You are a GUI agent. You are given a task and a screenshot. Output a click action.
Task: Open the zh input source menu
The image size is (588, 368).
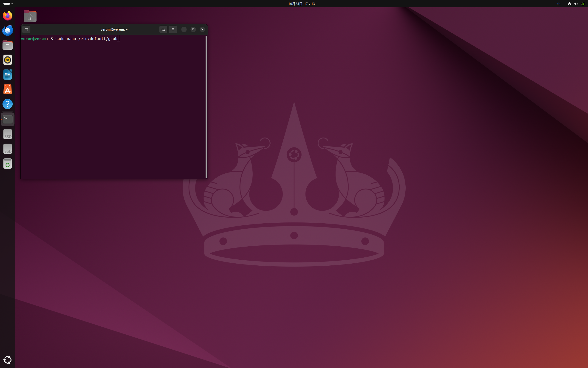(x=558, y=4)
